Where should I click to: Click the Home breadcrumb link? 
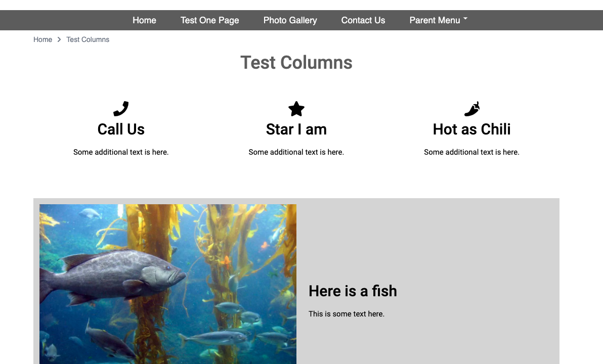pyautogui.click(x=42, y=39)
